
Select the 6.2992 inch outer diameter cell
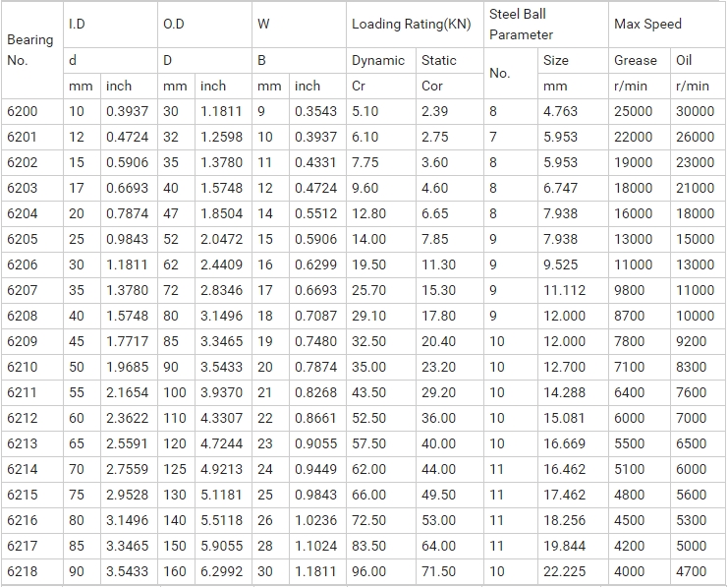coord(223,571)
